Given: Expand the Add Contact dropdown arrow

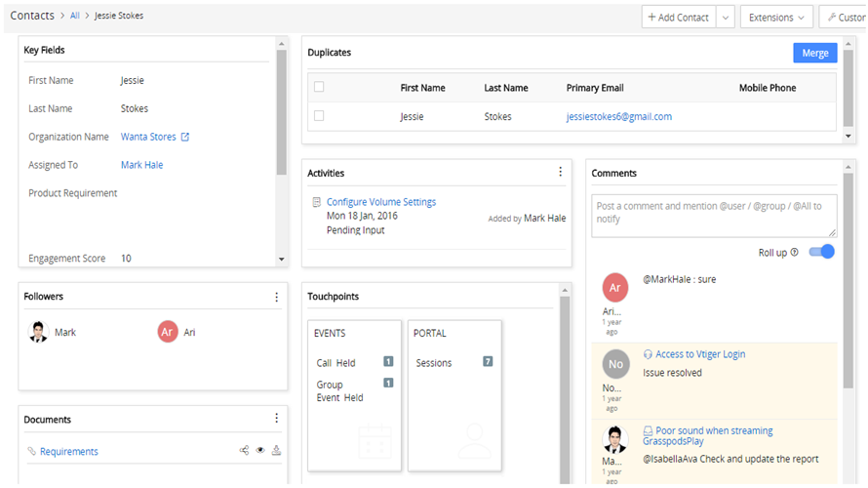Looking at the screenshot, I should (x=726, y=18).
